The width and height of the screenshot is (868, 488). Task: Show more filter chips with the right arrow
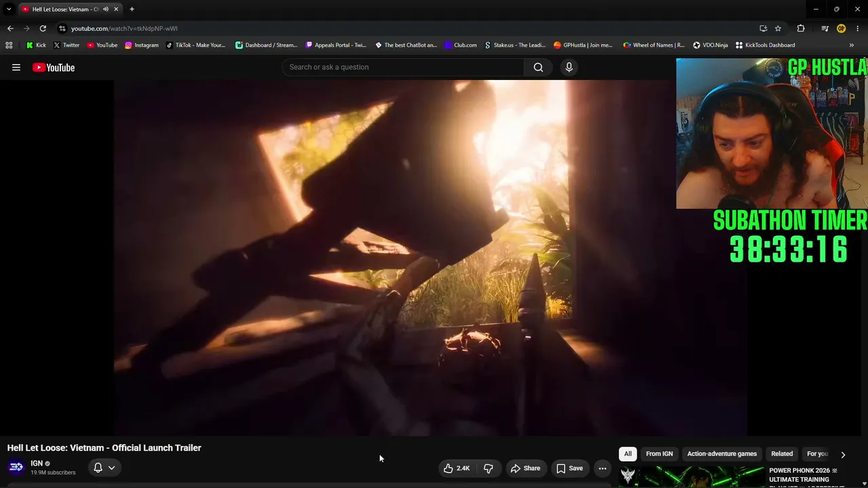pos(843,455)
